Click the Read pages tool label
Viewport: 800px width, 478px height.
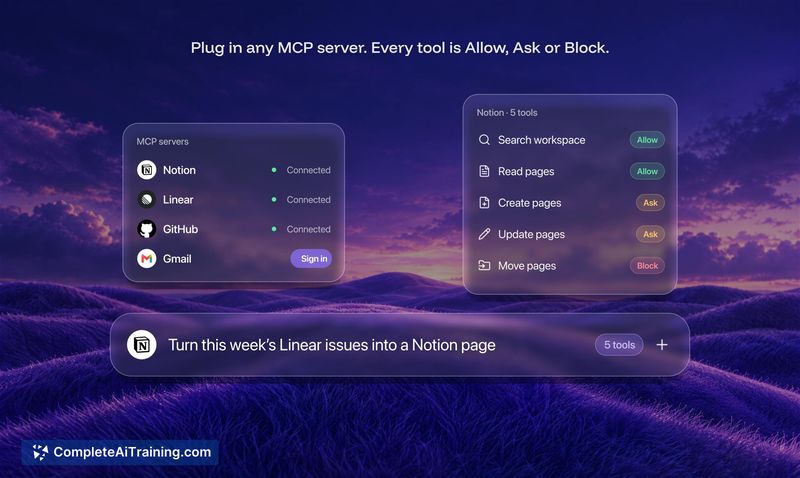pyautogui.click(x=526, y=171)
